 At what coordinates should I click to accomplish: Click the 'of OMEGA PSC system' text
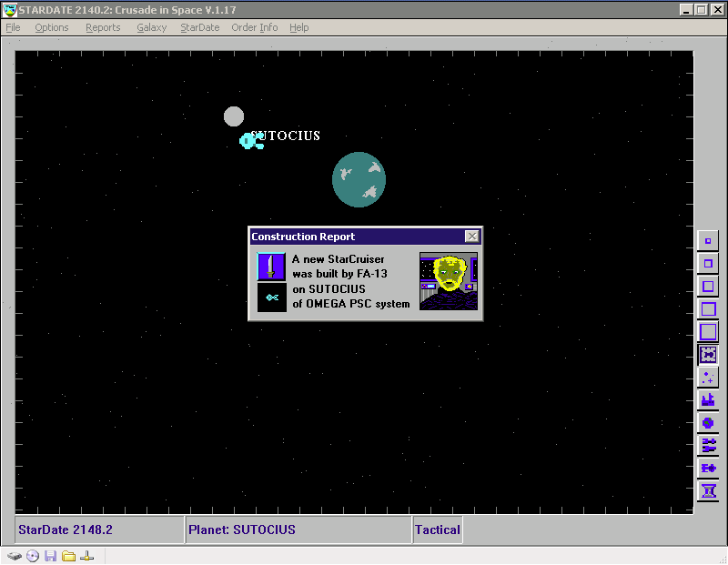351,304
